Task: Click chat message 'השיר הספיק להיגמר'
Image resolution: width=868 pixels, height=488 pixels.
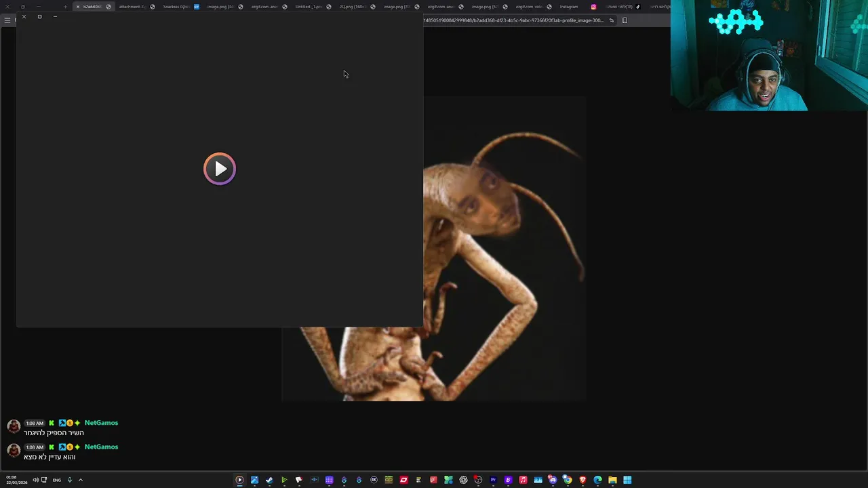Action: 54,433
